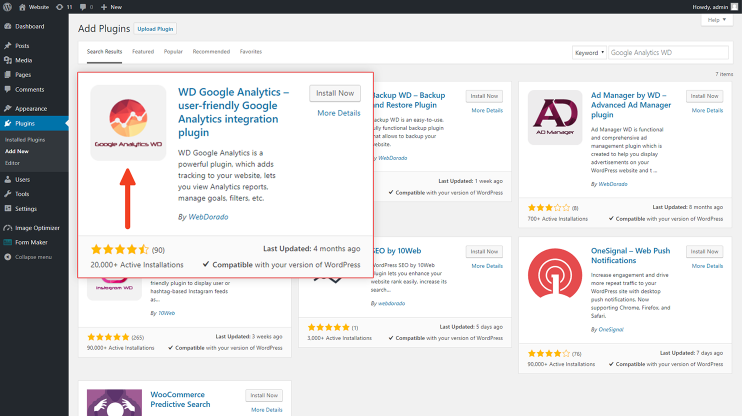Switch to the Search Results tab
This screenshot has width=742, height=416.
[105, 52]
